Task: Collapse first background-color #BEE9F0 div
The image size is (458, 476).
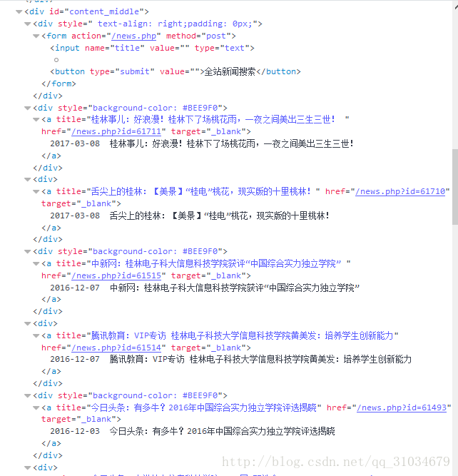Action: [28, 108]
